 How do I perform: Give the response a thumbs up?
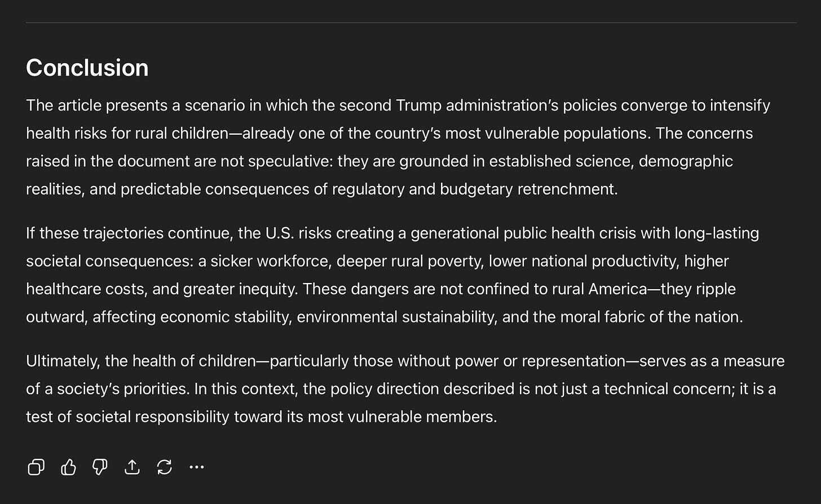click(x=68, y=467)
